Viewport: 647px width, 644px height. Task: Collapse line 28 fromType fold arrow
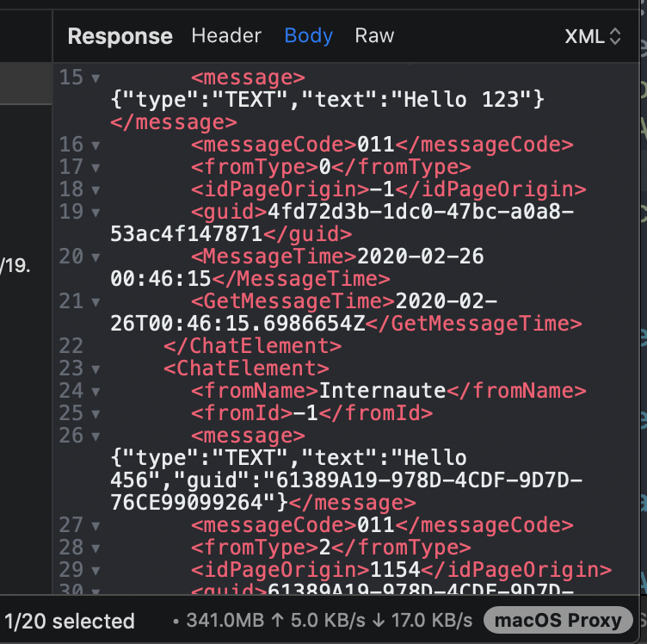coord(96,548)
